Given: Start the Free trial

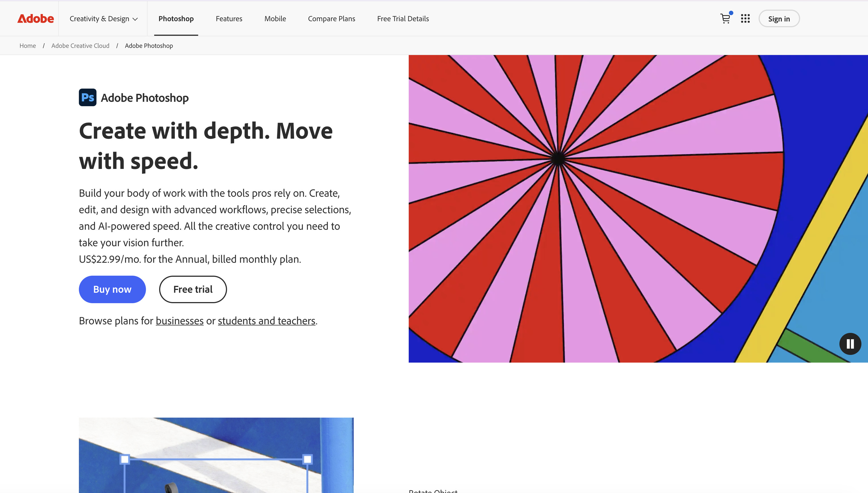Looking at the screenshot, I should coord(193,289).
